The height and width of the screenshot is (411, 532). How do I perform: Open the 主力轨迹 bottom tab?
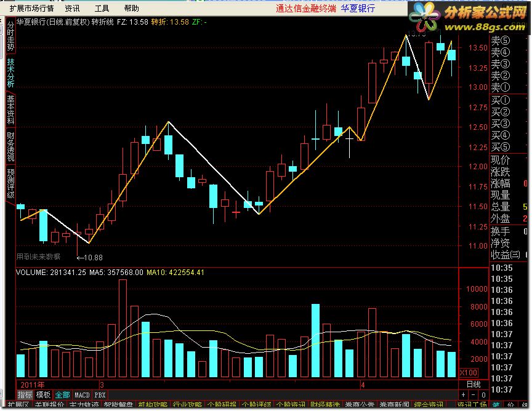coord(84,405)
